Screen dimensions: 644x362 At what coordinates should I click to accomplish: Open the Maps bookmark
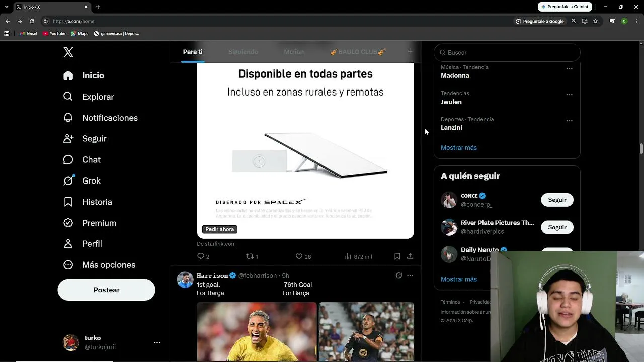(79, 34)
